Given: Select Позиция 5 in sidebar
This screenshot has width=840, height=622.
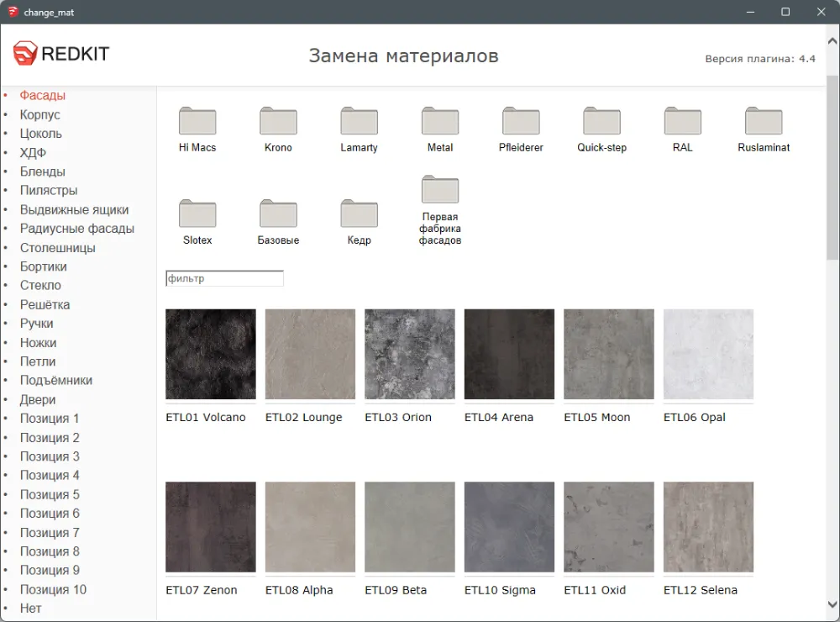Looking at the screenshot, I should 50,494.
